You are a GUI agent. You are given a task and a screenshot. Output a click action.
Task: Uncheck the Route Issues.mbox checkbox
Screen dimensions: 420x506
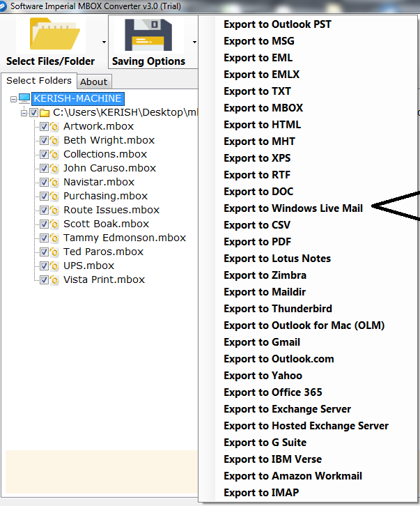[x=44, y=210]
